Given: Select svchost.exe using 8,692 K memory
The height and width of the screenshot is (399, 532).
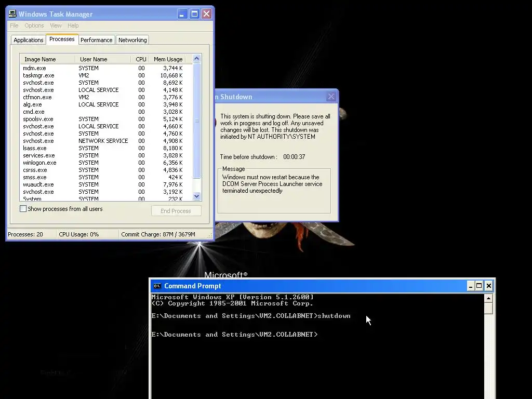Looking at the screenshot, I should click(106, 83).
